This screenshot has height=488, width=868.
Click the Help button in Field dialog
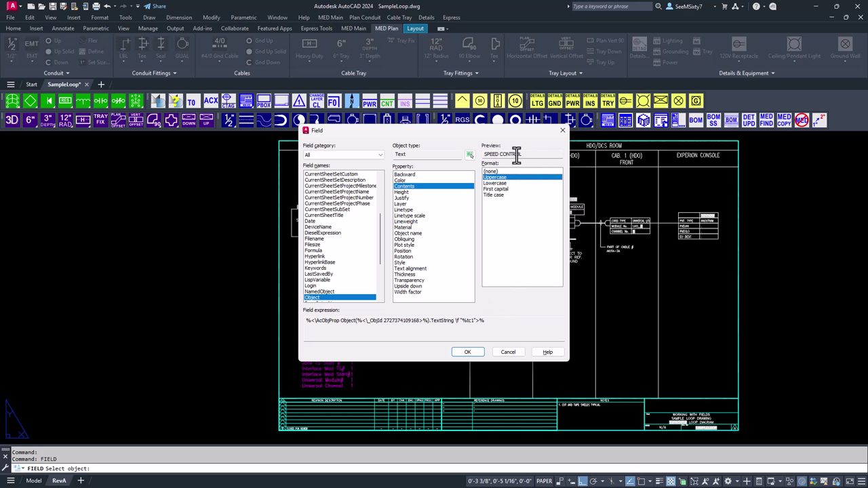pos(547,352)
